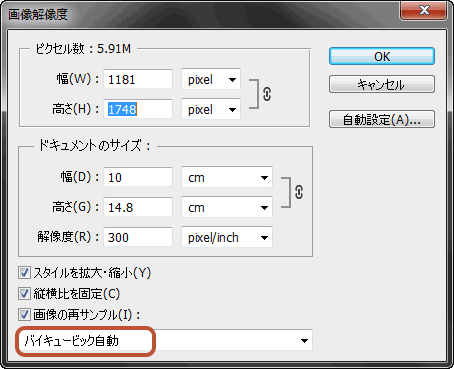Click the キャンセル button
454x369 pixels.
coord(382,84)
